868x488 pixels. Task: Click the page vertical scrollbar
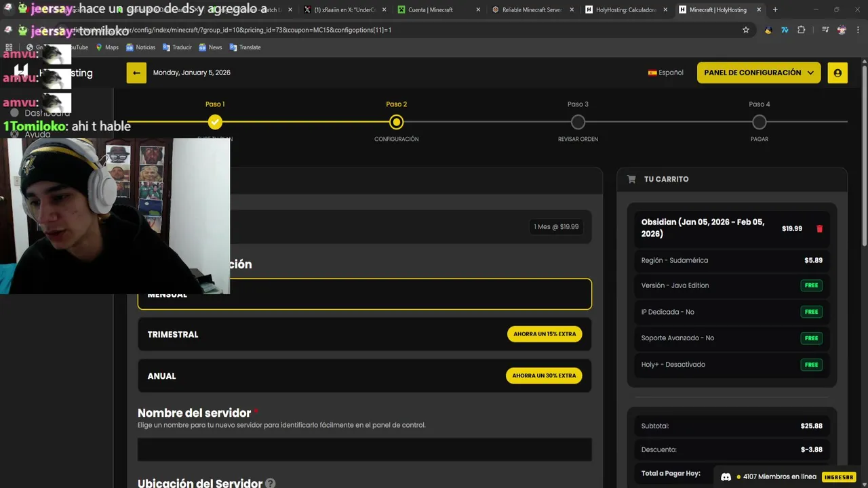pyautogui.click(x=864, y=156)
